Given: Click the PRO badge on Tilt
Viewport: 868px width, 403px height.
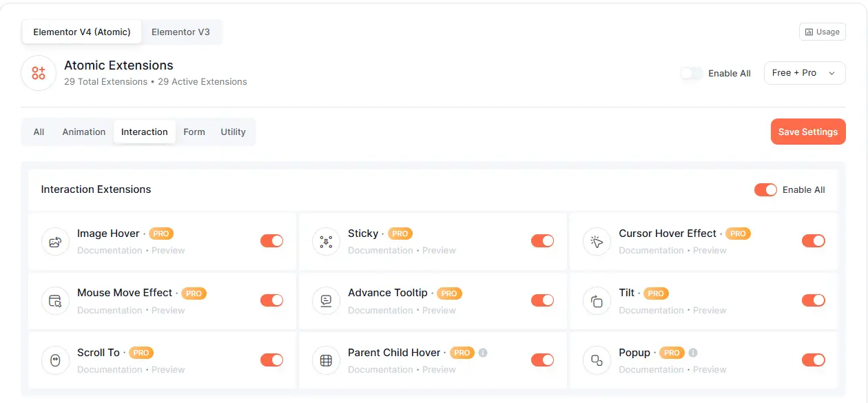Looking at the screenshot, I should click(656, 293).
